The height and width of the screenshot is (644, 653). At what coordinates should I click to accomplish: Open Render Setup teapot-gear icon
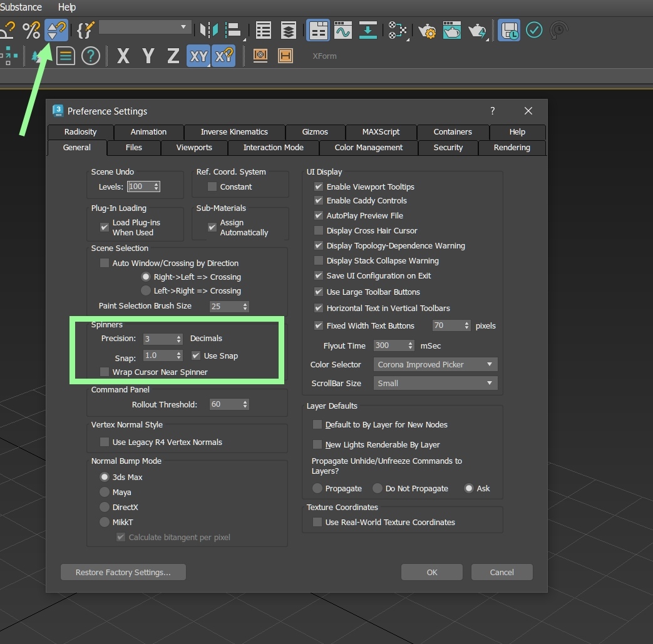pos(427,31)
